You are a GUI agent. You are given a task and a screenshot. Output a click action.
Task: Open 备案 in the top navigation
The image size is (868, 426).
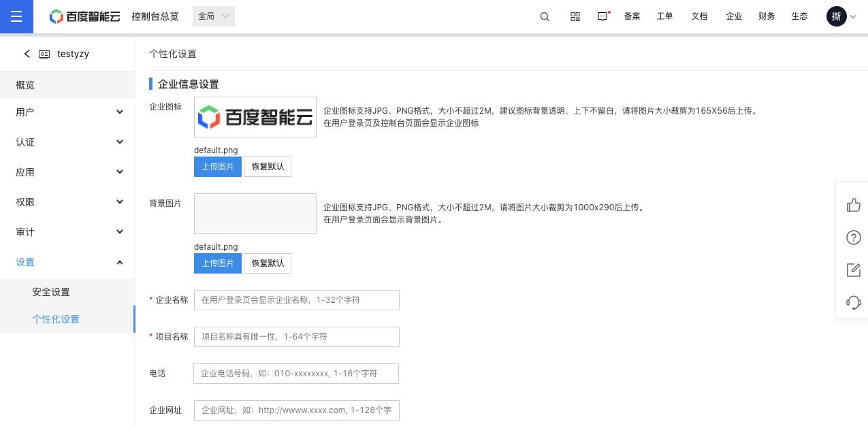click(x=632, y=16)
